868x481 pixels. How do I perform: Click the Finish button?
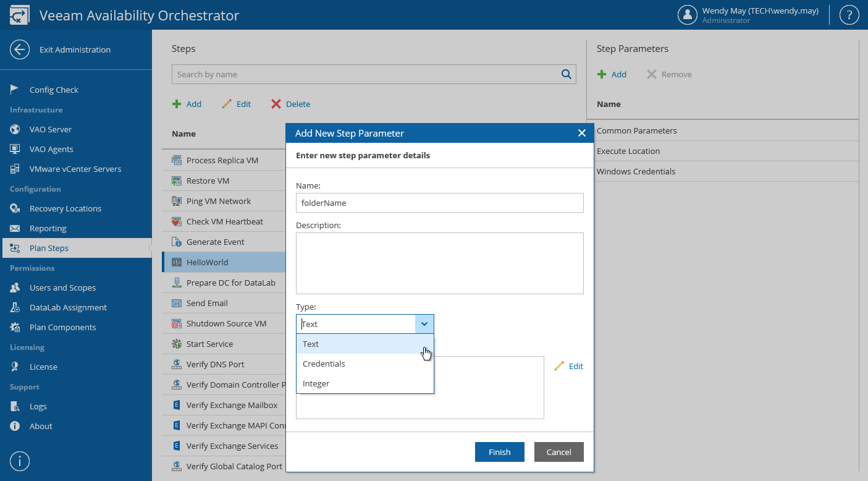[x=500, y=452]
